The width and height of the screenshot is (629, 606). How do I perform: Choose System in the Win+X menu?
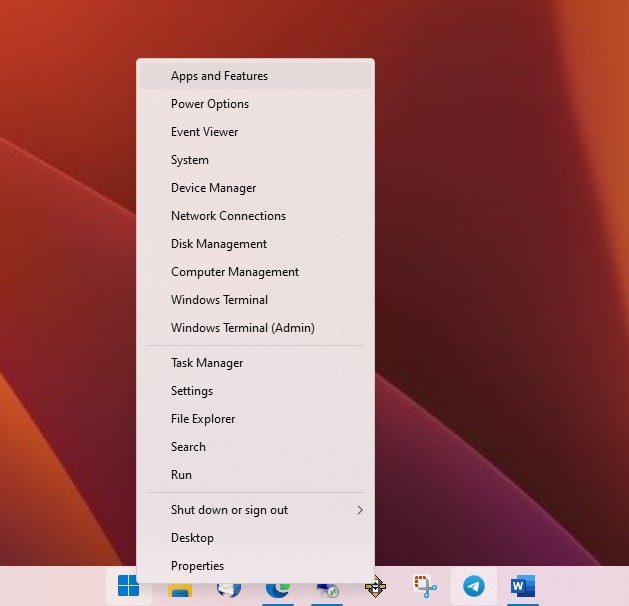point(190,160)
